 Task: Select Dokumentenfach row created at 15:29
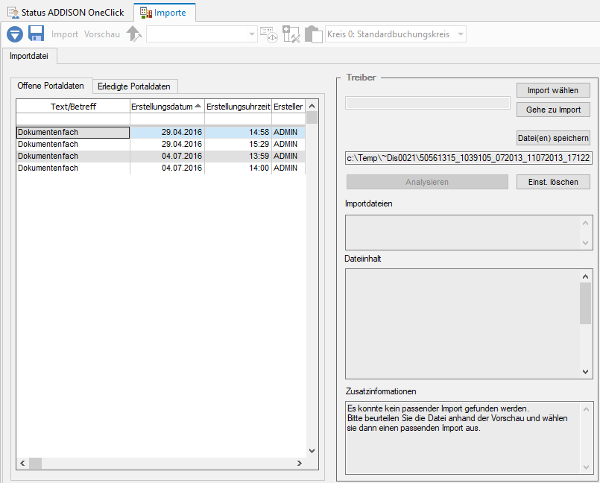pos(161,144)
